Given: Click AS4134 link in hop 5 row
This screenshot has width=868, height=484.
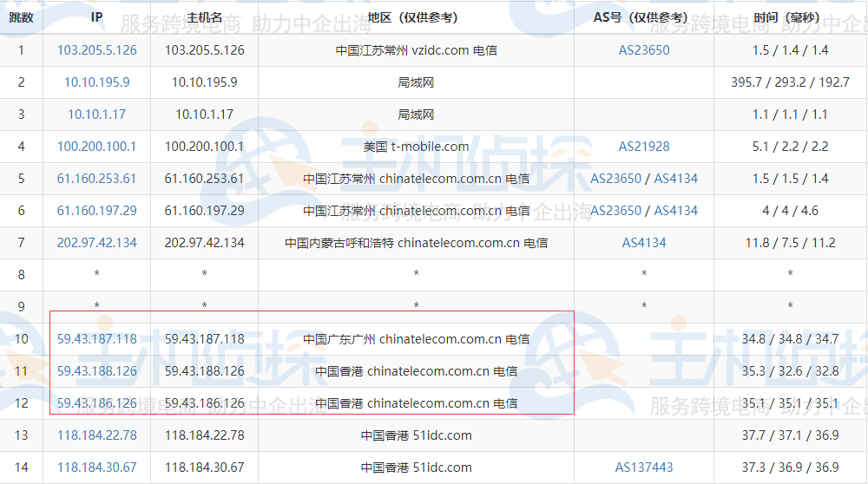Looking at the screenshot, I should [676, 179].
